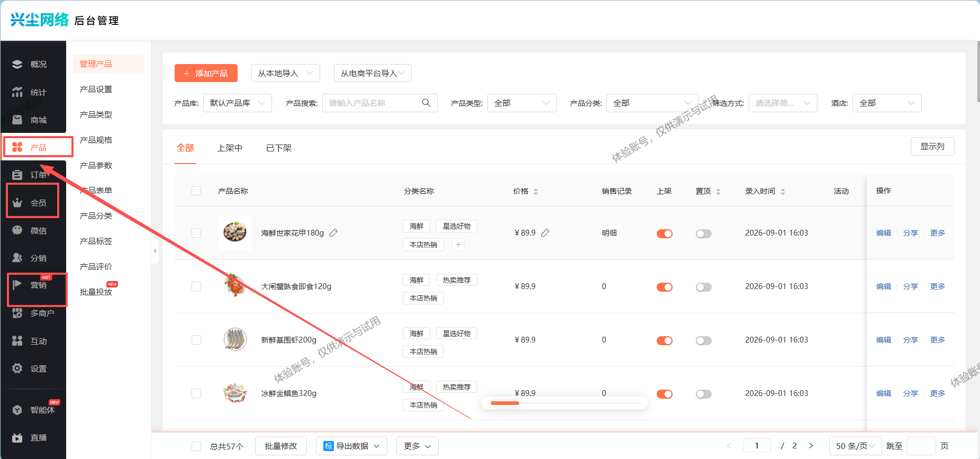Expand the 从电商平台导入 dropdown
The height and width of the screenshot is (459, 980).
[373, 73]
